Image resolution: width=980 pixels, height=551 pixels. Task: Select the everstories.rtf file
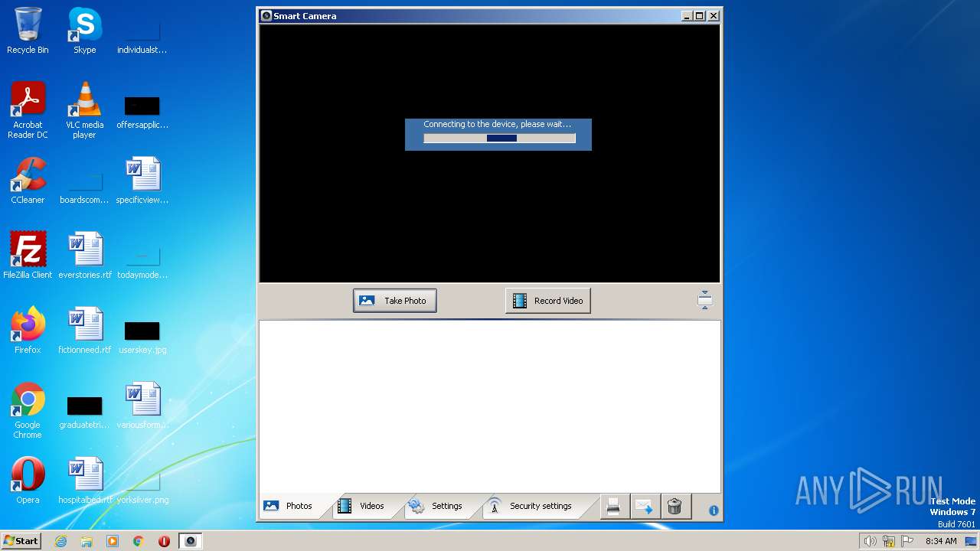[84, 256]
